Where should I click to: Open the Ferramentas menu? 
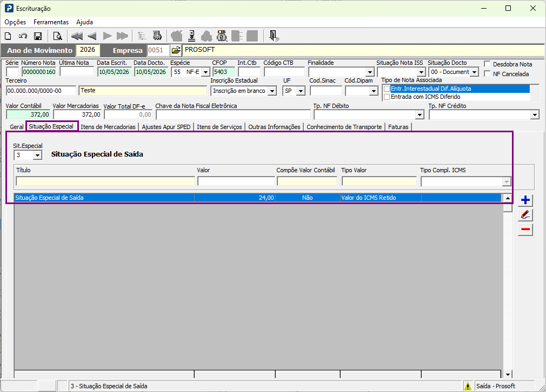(51, 22)
